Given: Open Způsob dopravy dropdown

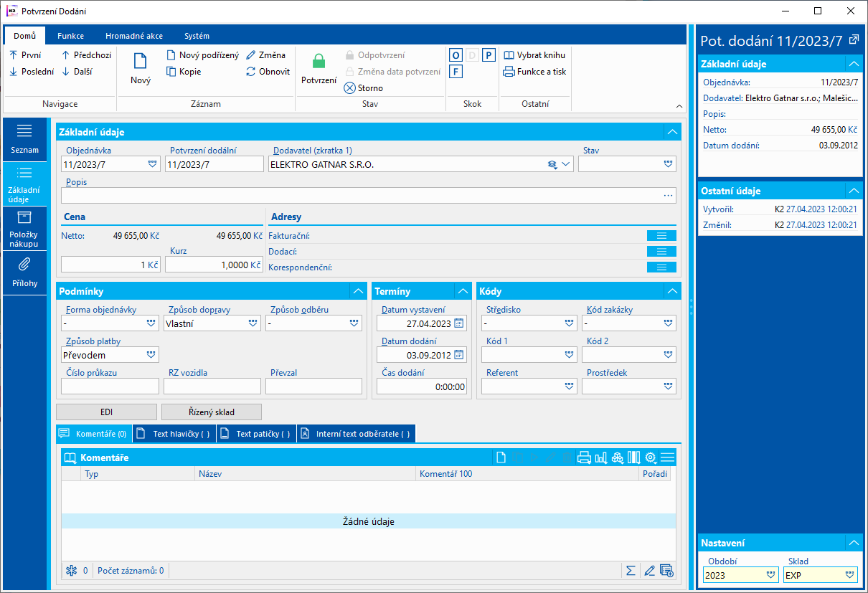Looking at the screenshot, I should point(253,323).
